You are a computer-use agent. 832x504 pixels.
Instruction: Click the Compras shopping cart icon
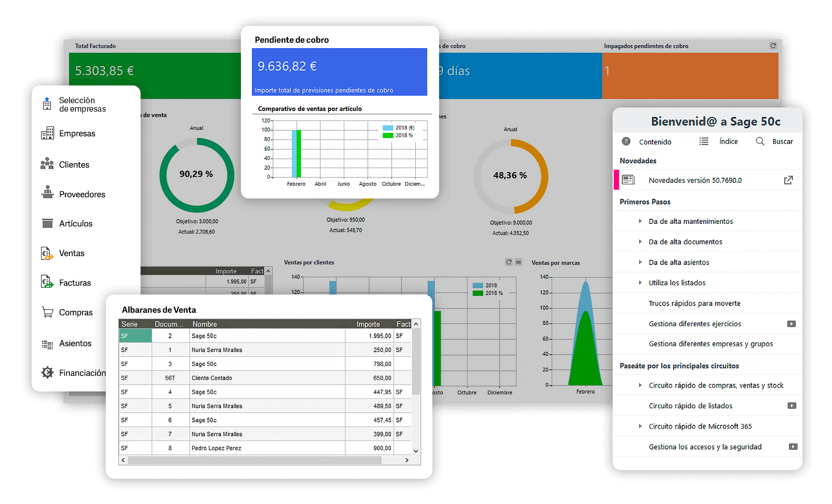[47, 312]
